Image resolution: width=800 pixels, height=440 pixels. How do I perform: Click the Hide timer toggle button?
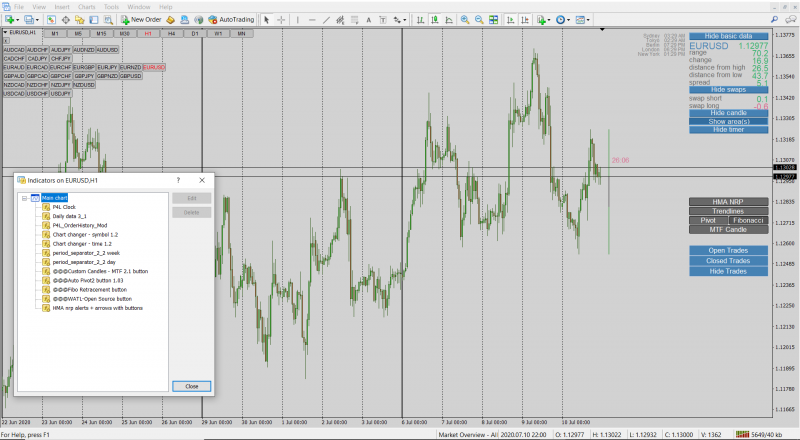728,130
